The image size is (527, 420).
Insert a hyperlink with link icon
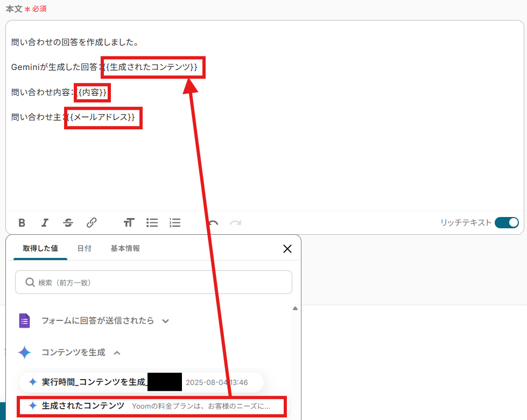pos(92,222)
